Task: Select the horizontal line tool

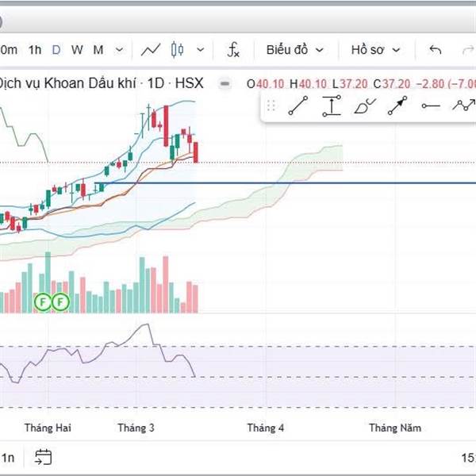Action: [x=430, y=106]
